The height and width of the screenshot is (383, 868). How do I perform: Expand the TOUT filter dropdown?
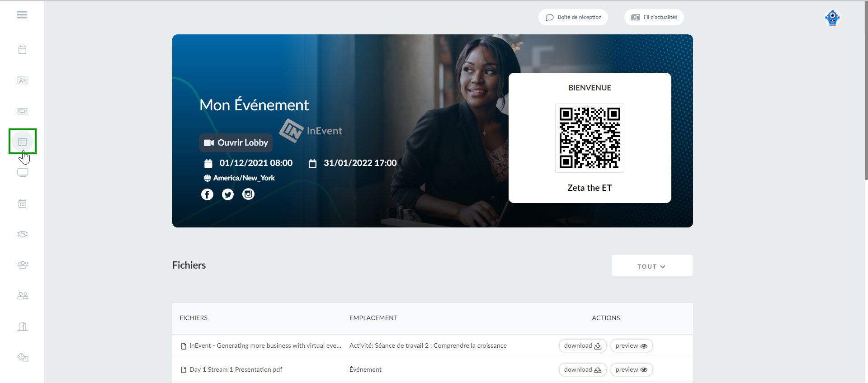(x=652, y=266)
